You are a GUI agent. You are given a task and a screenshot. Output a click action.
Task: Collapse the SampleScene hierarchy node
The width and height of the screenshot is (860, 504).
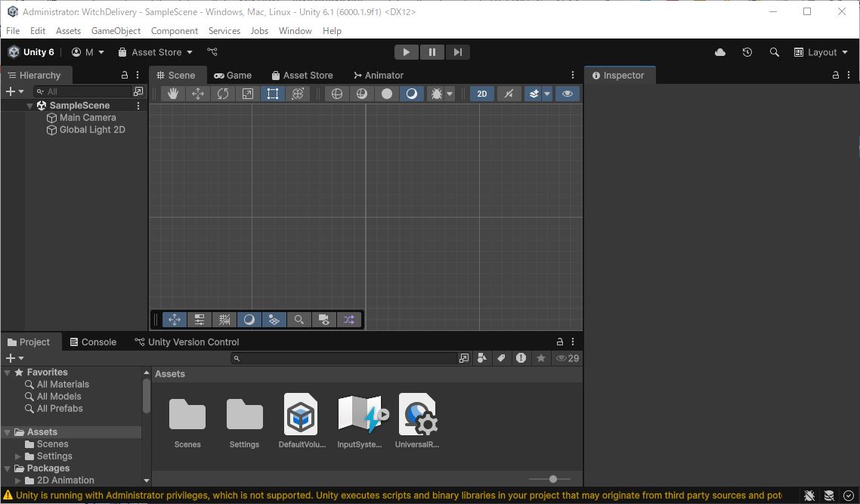[29, 106]
